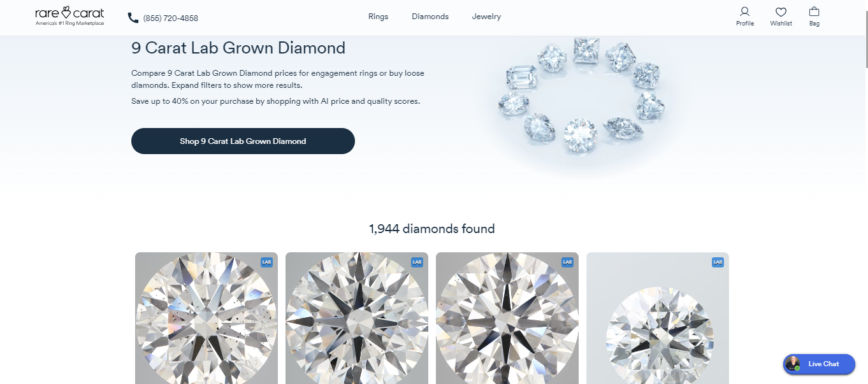This screenshot has width=868, height=384.
Task: Open the second diamond thumbnail
Action: coord(357,318)
